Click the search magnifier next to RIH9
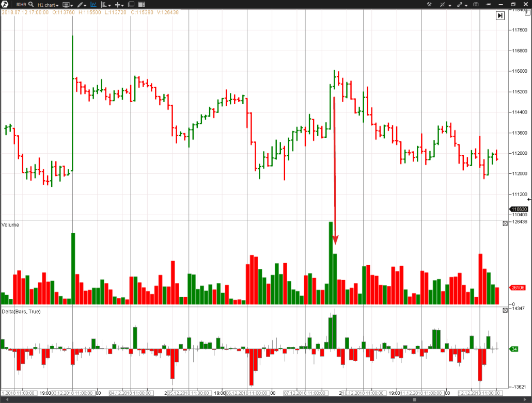 pyautogui.click(x=31, y=4)
